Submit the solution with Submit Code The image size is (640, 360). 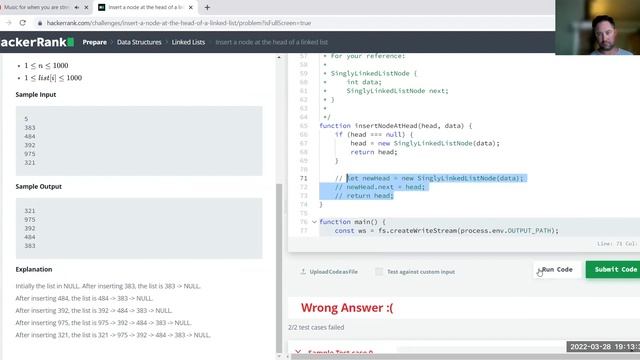click(613, 270)
